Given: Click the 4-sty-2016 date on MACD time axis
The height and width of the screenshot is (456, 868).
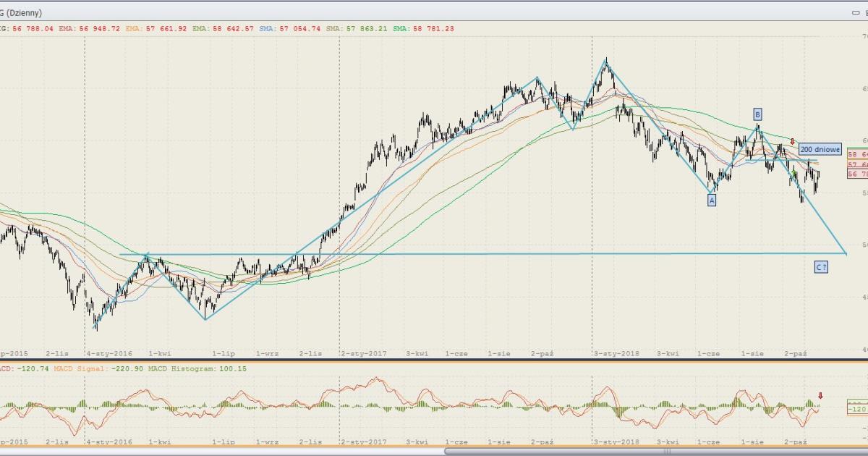Looking at the screenshot, I should point(109,441).
